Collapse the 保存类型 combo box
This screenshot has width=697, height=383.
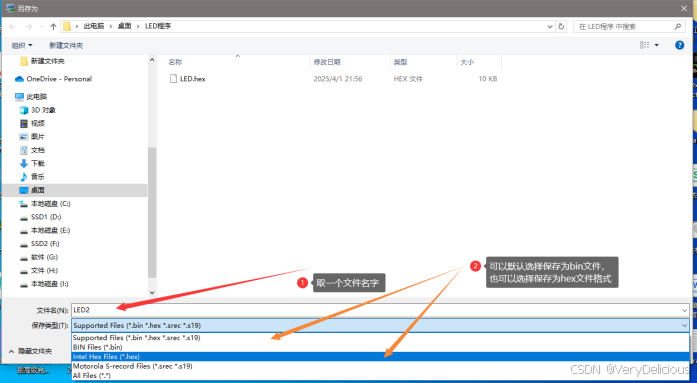pos(684,326)
